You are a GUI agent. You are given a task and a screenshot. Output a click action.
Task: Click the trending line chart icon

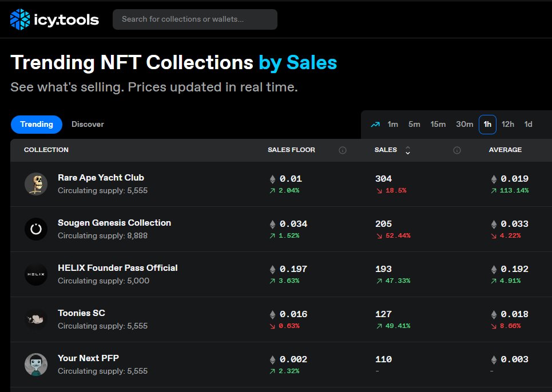pos(375,125)
